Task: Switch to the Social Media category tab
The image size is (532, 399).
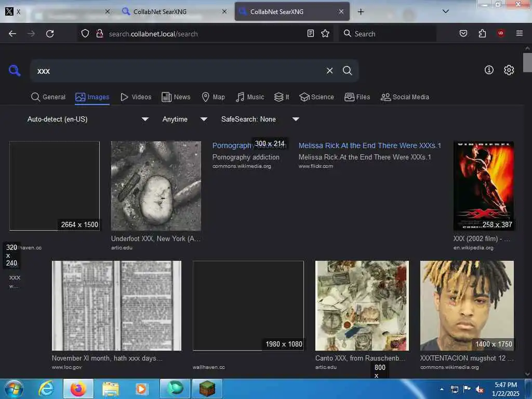Action: pyautogui.click(x=405, y=97)
